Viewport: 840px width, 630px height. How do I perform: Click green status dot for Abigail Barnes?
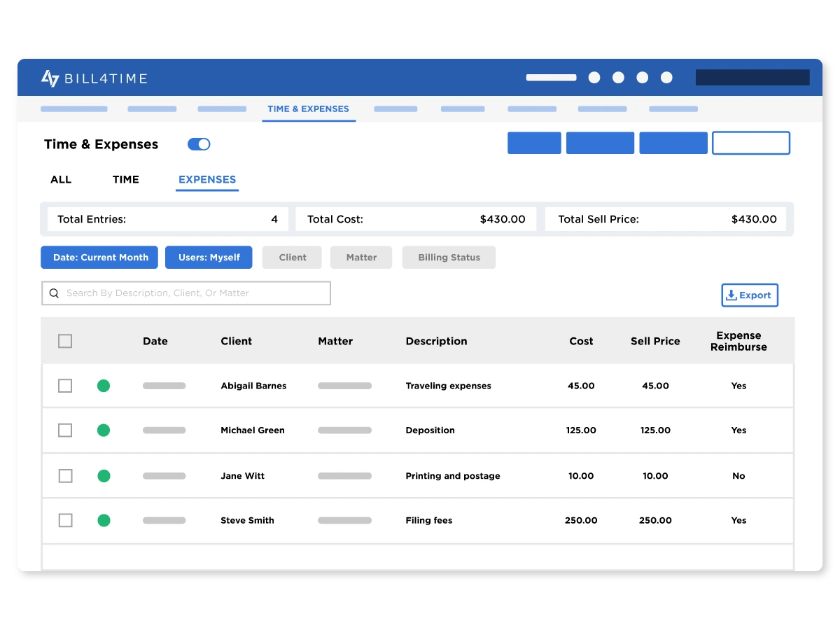click(104, 386)
